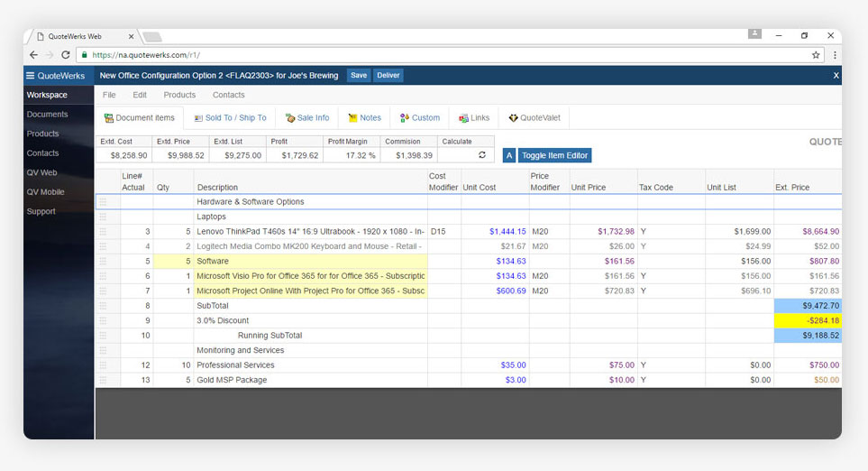Open the Chrome three-dot menu
The height and width of the screenshot is (471, 868).
[835, 55]
